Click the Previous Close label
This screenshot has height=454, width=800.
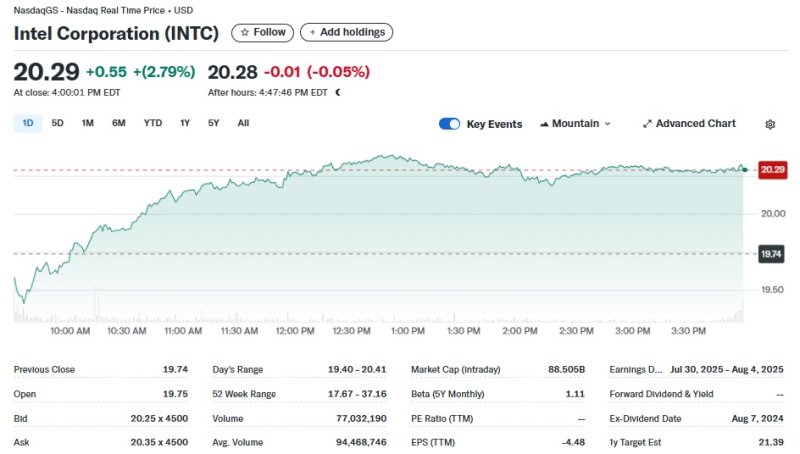(44, 370)
